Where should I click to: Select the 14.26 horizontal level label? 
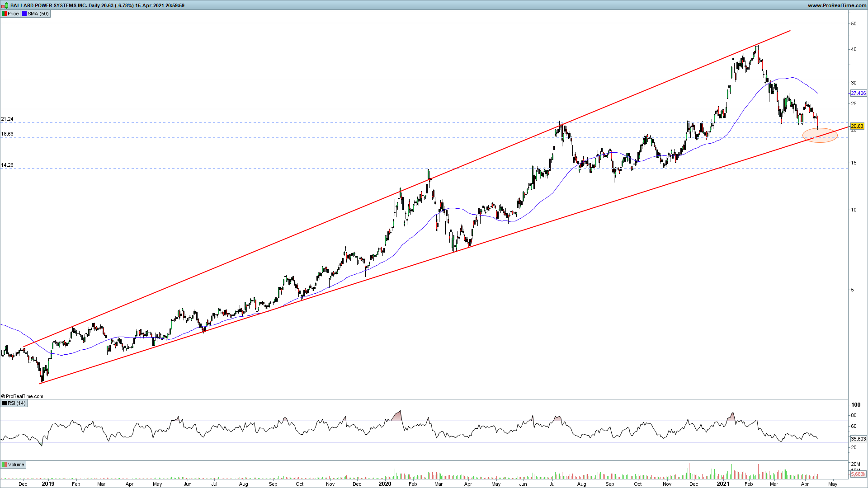tap(7, 165)
